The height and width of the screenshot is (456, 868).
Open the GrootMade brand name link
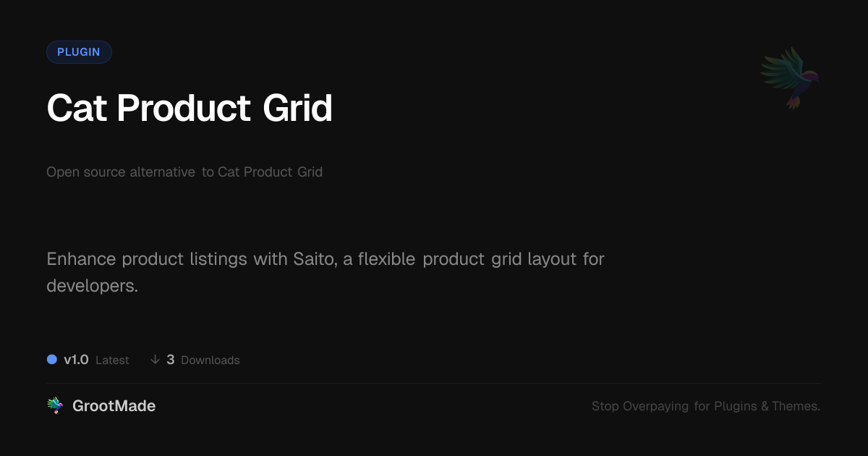pyautogui.click(x=114, y=406)
